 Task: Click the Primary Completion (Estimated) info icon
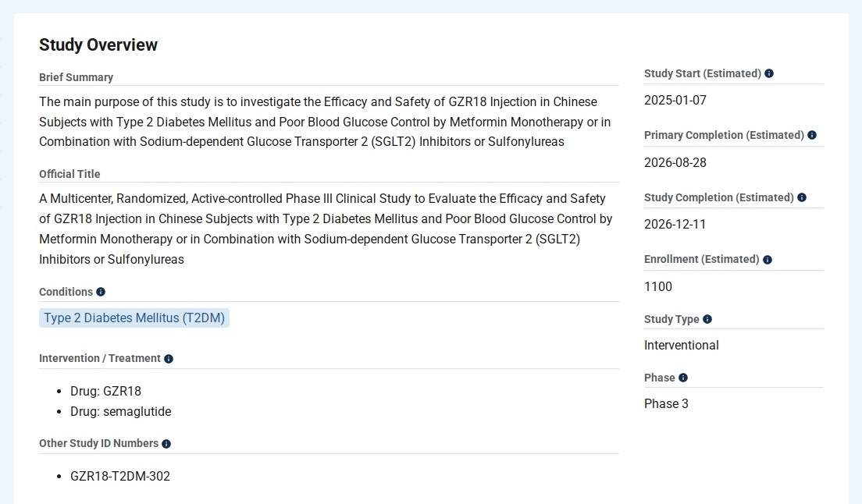click(812, 135)
